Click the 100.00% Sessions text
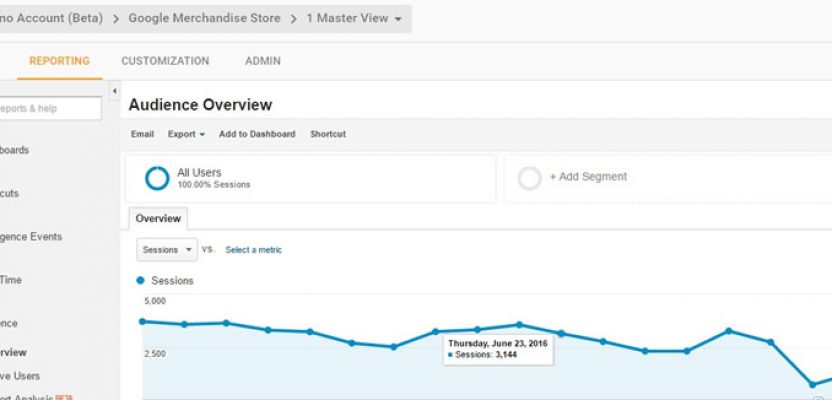Screen dimensions: 832x400 pyautogui.click(x=214, y=185)
